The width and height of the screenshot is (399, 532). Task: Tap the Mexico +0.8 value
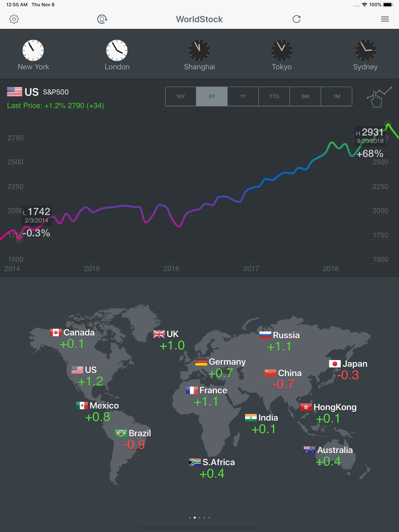click(97, 417)
